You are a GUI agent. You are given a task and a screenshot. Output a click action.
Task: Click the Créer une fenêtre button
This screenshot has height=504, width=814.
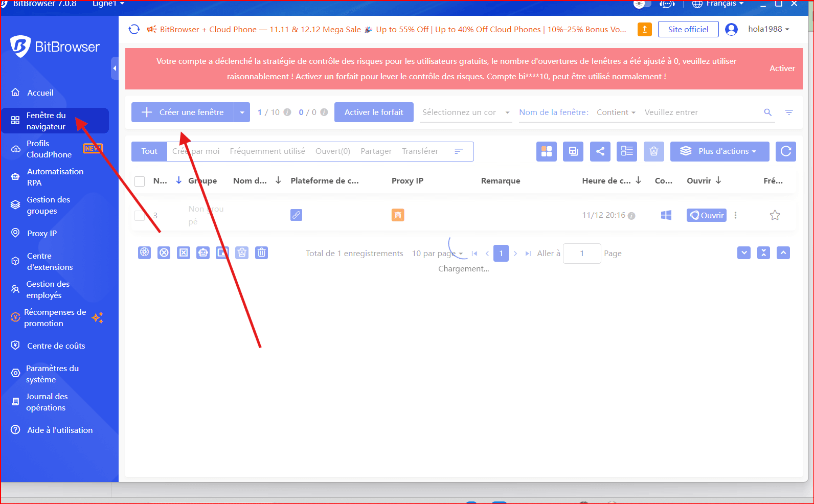pos(183,112)
